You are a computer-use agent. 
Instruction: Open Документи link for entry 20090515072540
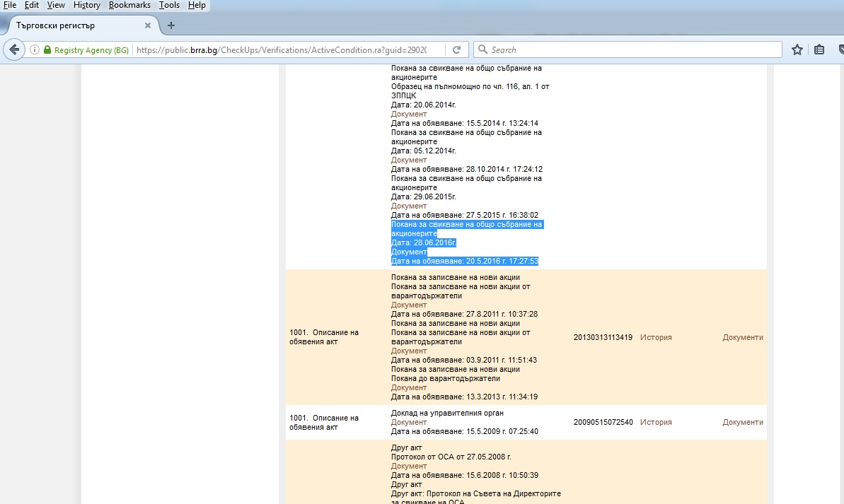click(x=743, y=422)
